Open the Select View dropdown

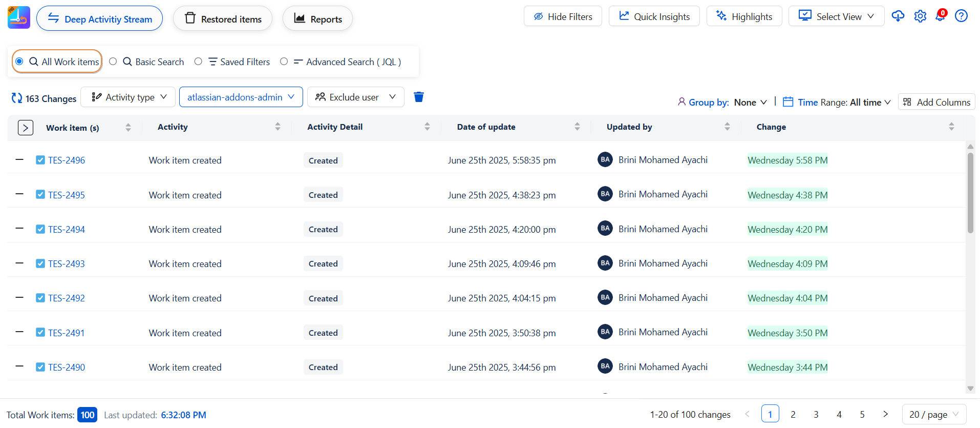pos(836,16)
